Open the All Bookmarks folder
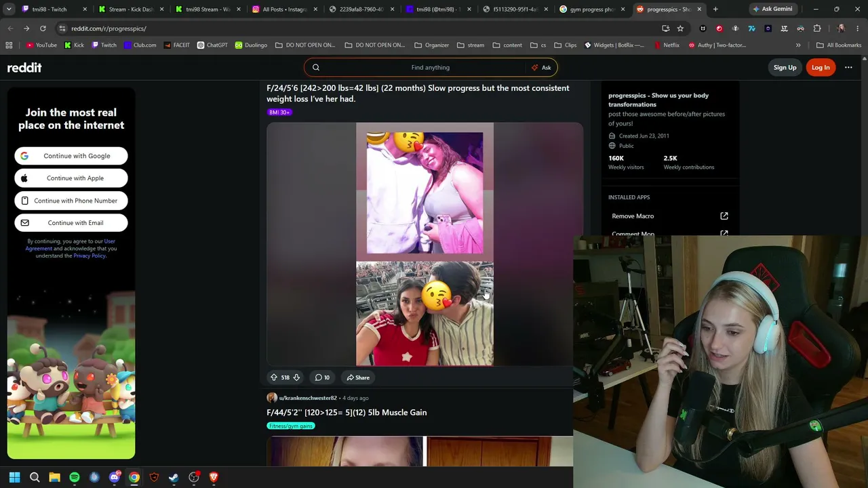This screenshot has width=868, height=488. [839, 45]
